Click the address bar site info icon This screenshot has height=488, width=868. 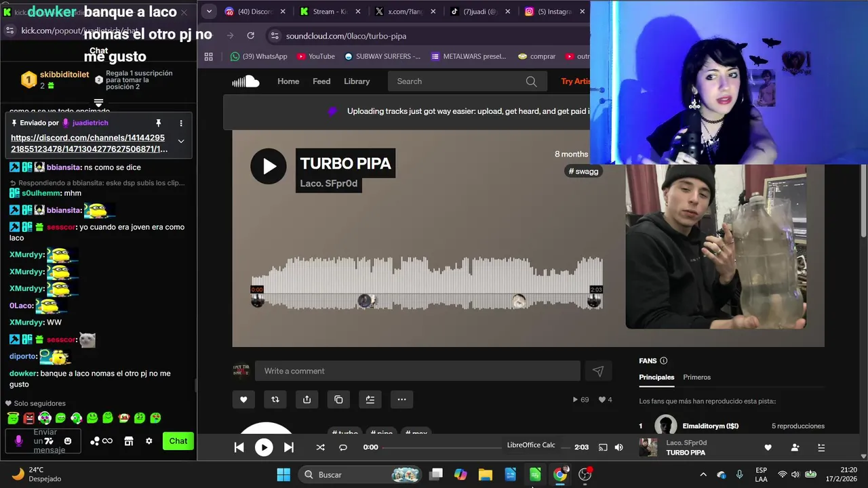point(274,36)
